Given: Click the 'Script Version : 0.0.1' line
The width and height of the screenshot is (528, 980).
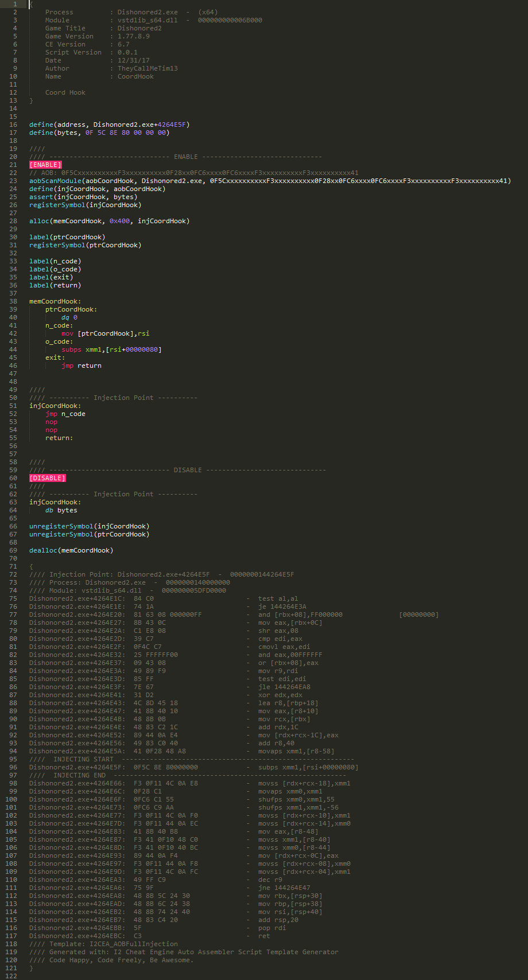Looking at the screenshot, I should [91, 52].
